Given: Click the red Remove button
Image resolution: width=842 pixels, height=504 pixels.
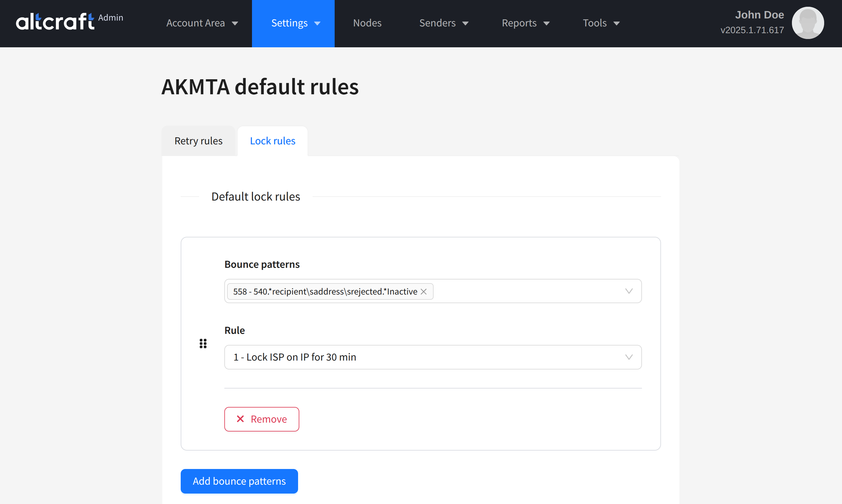Looking at the screenshot, I should point(262,419).
